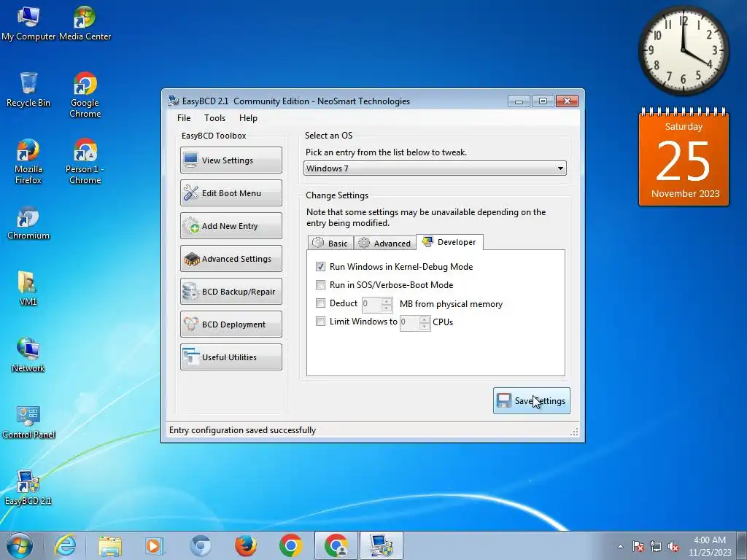Image resolution: width=747 pixels, height=560 pixels.
Task: Open Advanced Settings in the toolbox
Action: [x=231, y=259]
